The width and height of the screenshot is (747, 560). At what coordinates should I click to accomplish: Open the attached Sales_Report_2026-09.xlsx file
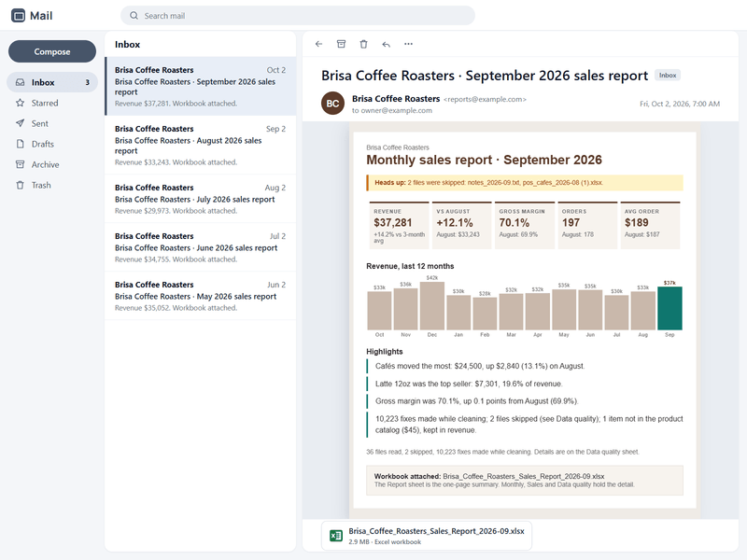427,536
